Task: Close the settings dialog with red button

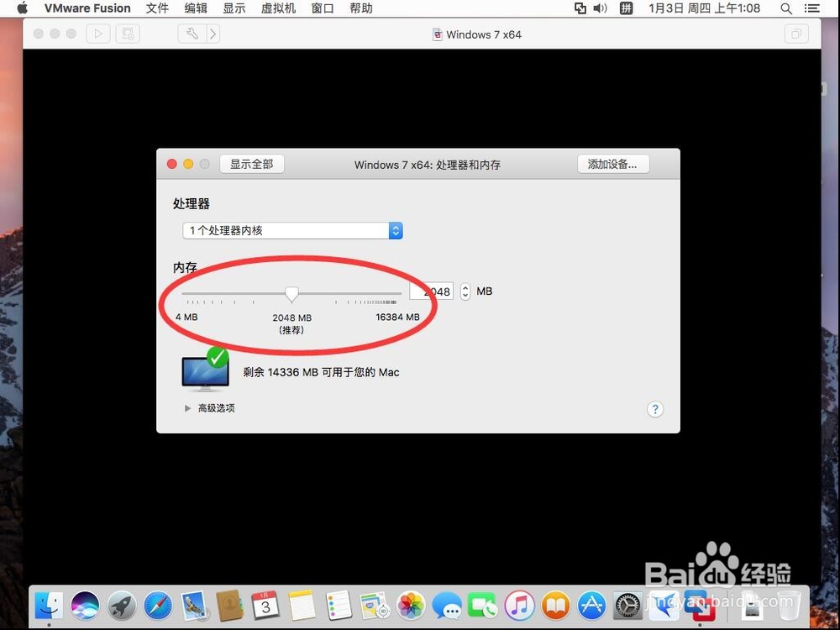Action: pos(172,164)
